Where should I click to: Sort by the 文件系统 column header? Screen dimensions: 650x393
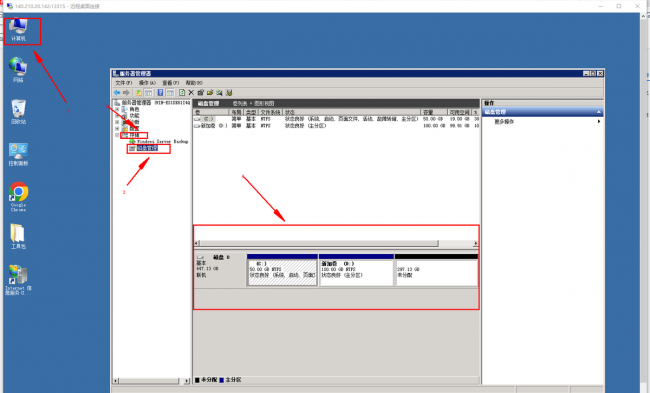271,112
